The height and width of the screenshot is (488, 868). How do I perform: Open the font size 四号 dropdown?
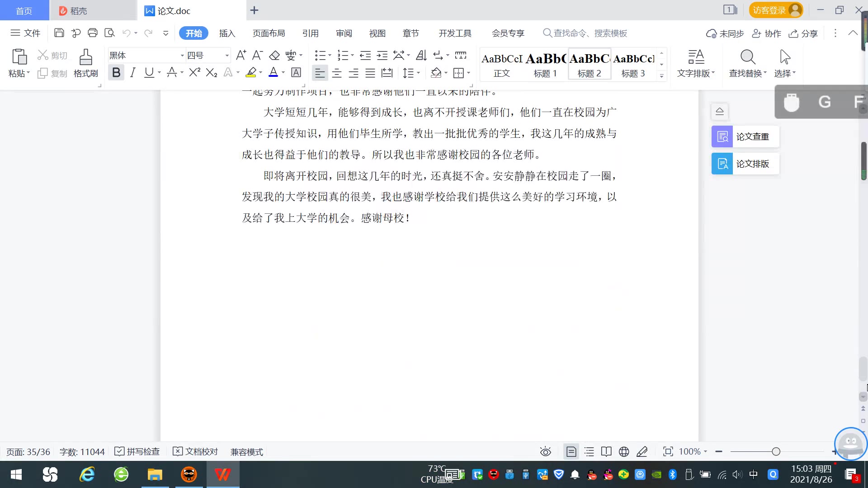[x=227, y=56]
